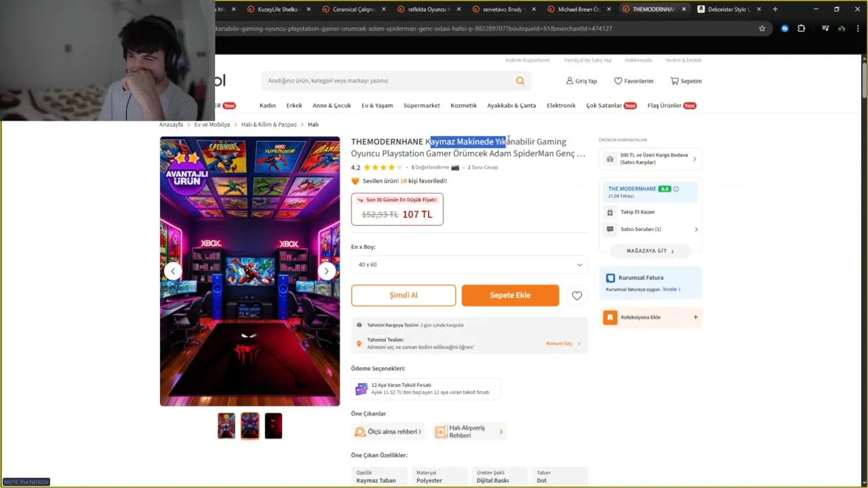
Task: Open the Ayakkabı & Çanta category
Action: (511, 106)
